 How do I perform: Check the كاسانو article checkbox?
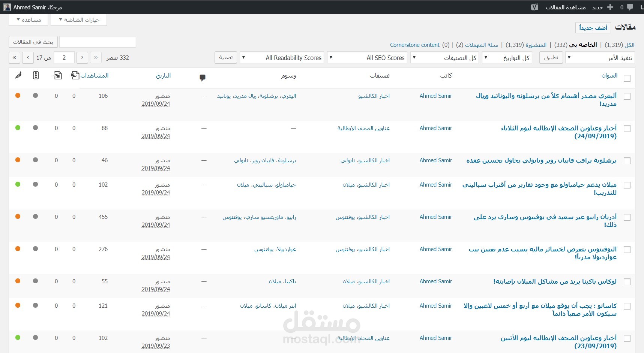coord(627,306)
